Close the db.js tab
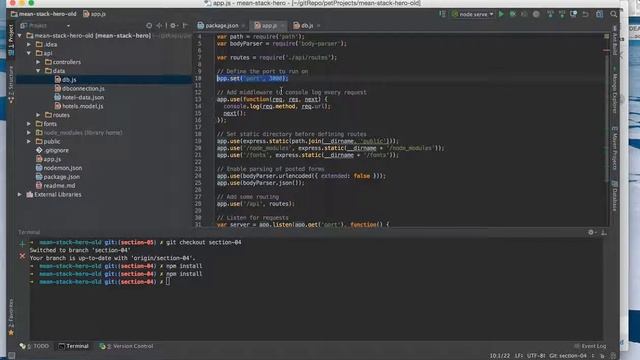The image size is (640, 360). click(318, 26)
